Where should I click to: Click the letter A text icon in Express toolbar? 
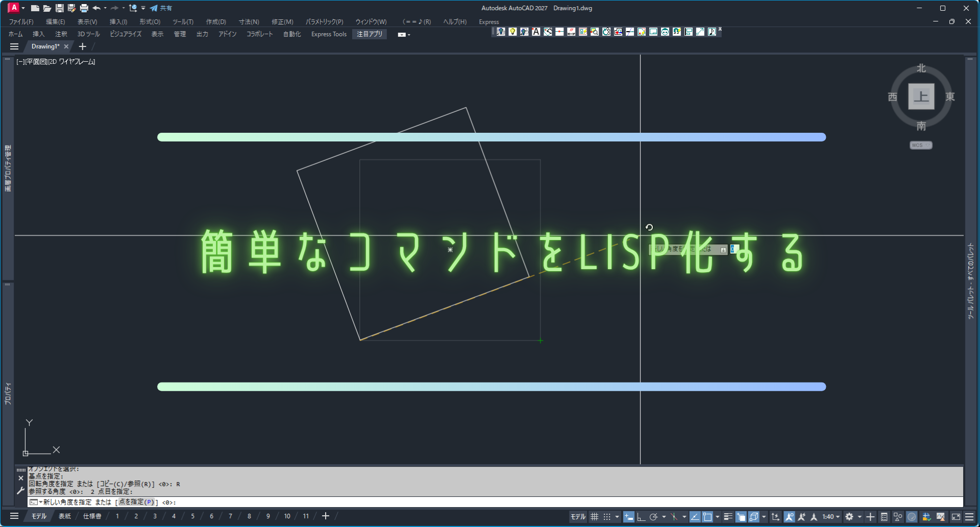pos(536,32)
